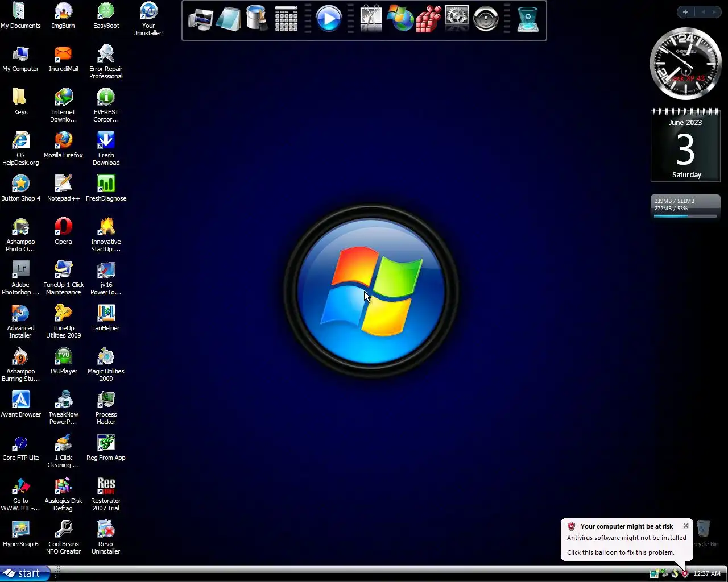Open the Notepad++ desktop shortcut
The height and width of the screenshot is (582, 728).
[63, 189]
